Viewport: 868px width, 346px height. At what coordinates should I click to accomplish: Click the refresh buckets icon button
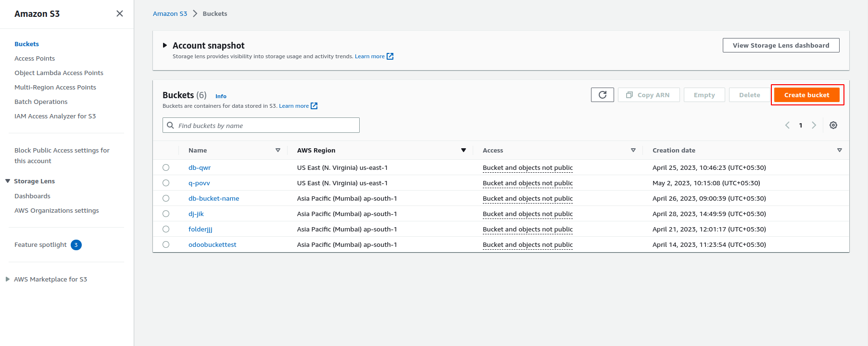tap(602, 95)
